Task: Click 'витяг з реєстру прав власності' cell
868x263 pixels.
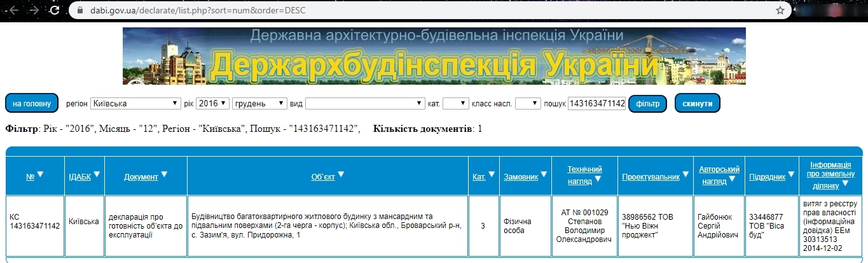Action: (x=830, y=226)
